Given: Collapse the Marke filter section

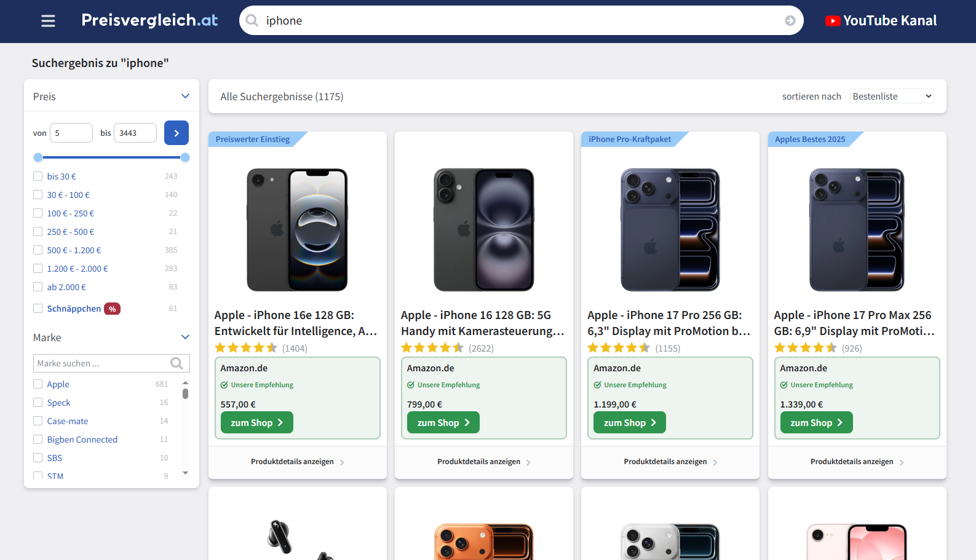Looking at the screenshot, I should (x=185, y=337).
